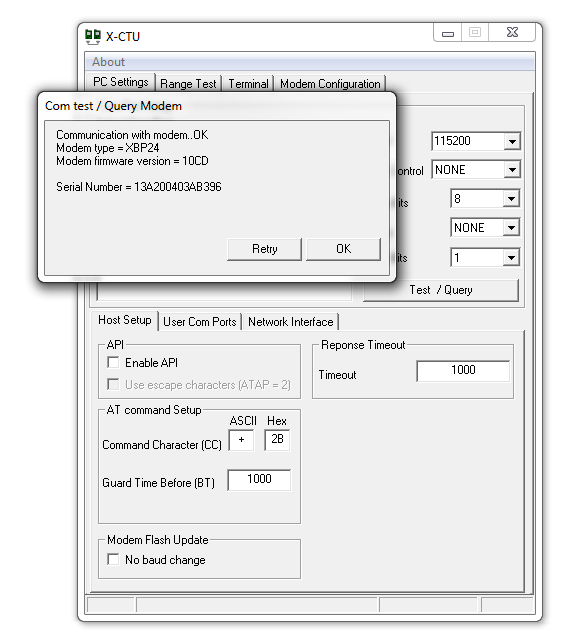Close the X-CTU window

click(512, 32)
